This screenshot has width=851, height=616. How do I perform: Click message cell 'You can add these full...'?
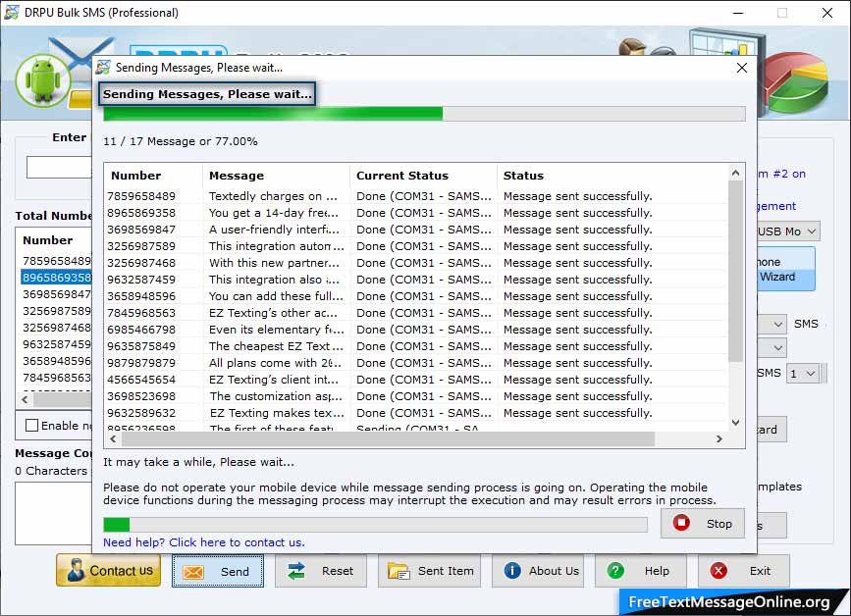276,296
